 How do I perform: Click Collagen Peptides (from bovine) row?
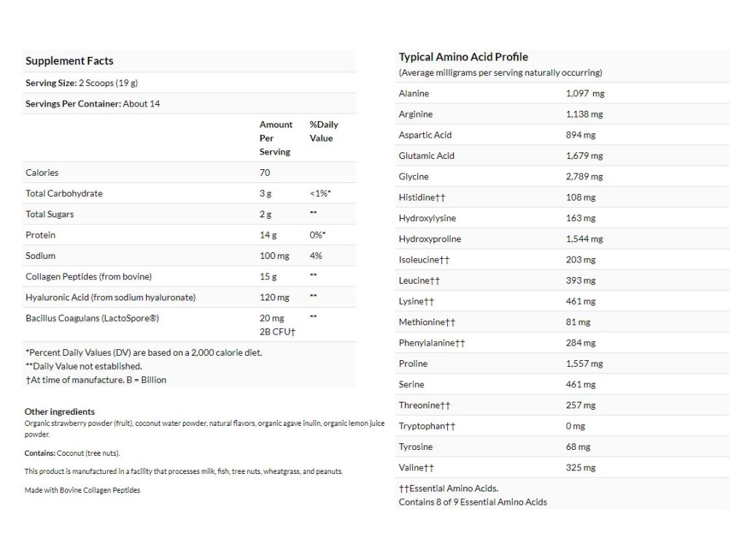88,276
